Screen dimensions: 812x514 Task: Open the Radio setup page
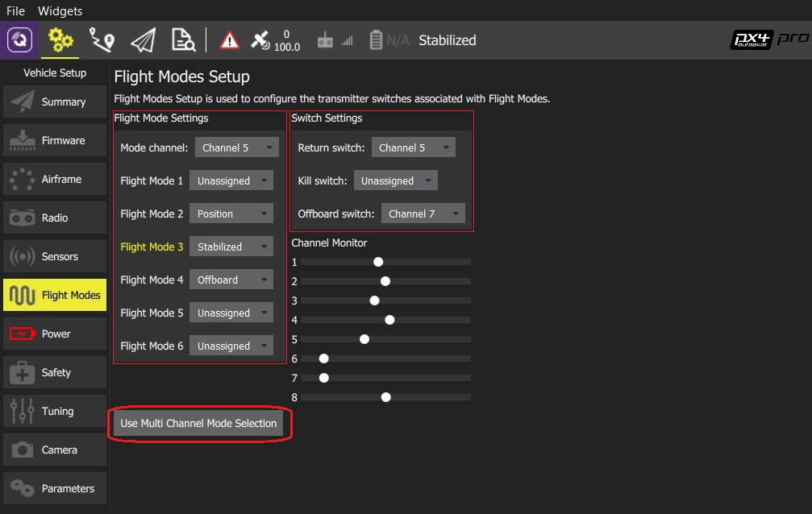pyautogui.click(x=55, y=218)
